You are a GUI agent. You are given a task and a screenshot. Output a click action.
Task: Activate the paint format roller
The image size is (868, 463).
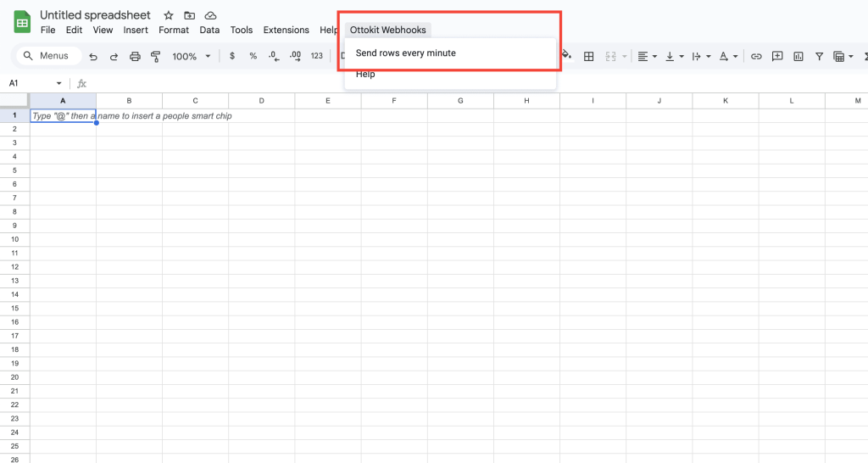click(x=155, y=57)
